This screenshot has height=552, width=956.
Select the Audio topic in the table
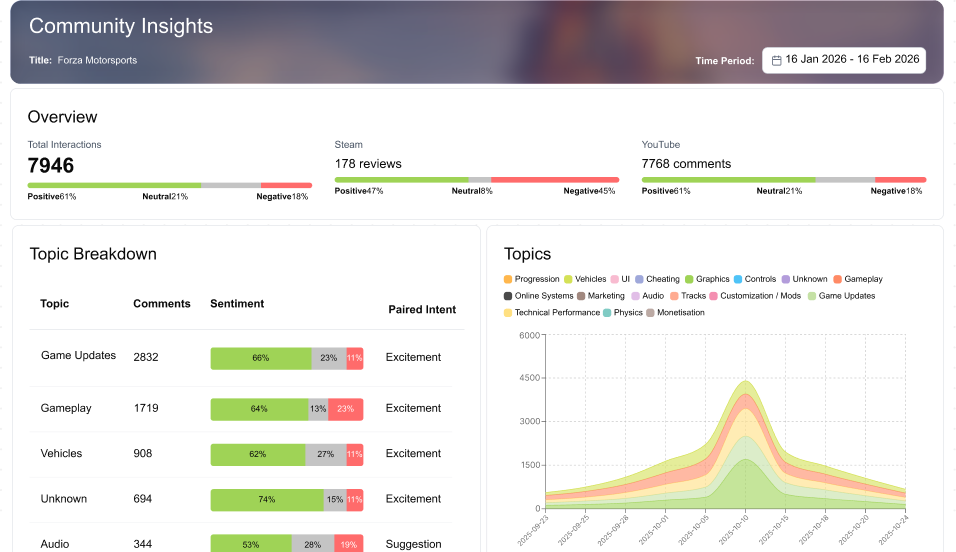point(54,544)
